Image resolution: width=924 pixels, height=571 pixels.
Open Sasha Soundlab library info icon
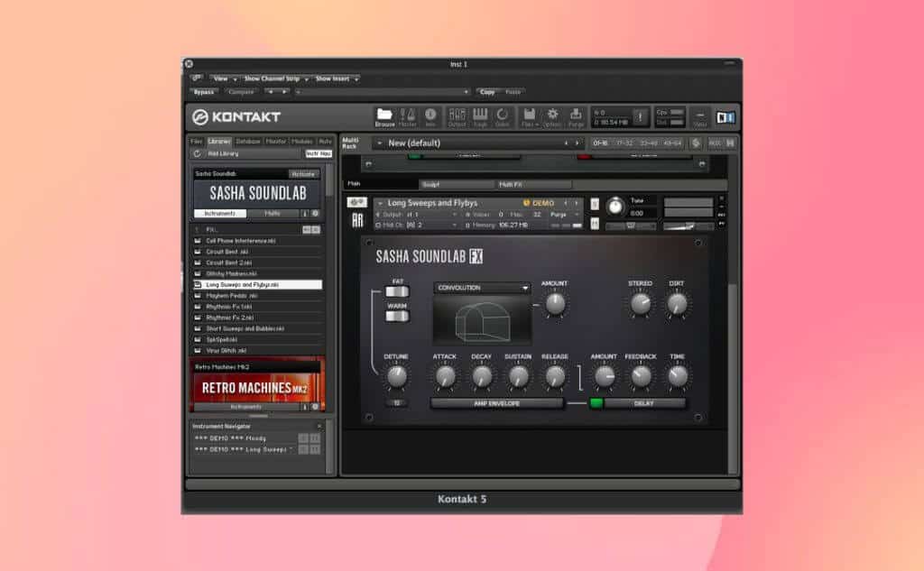pos(305,213)
